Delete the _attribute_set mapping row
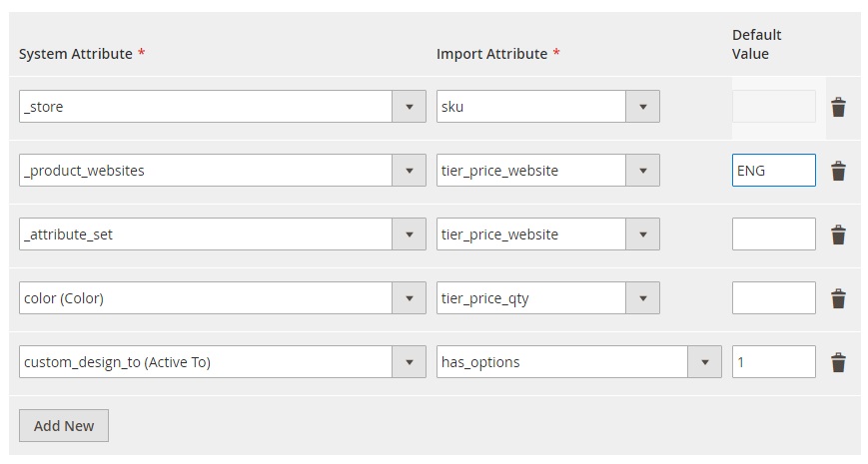Image resolution: width=868 pixels, height=464 pixels. pos(839,234)
